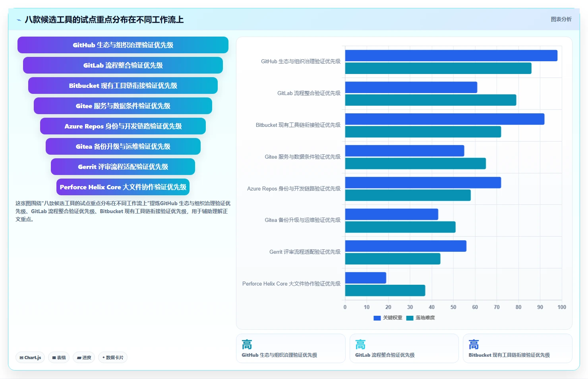Click the Bitbucket 落地难度 teal bar
Viewport: 588px width, 379px height.
tap(423, 132)
